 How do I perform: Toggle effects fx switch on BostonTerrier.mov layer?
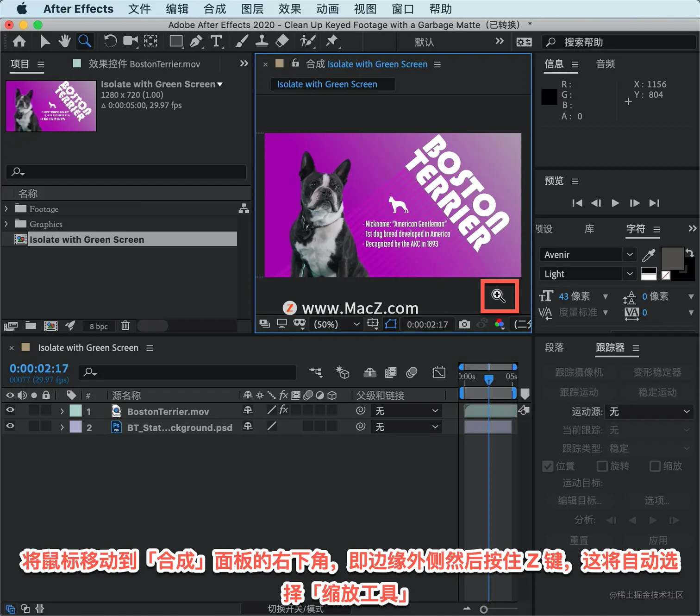[x=284, y=410]
